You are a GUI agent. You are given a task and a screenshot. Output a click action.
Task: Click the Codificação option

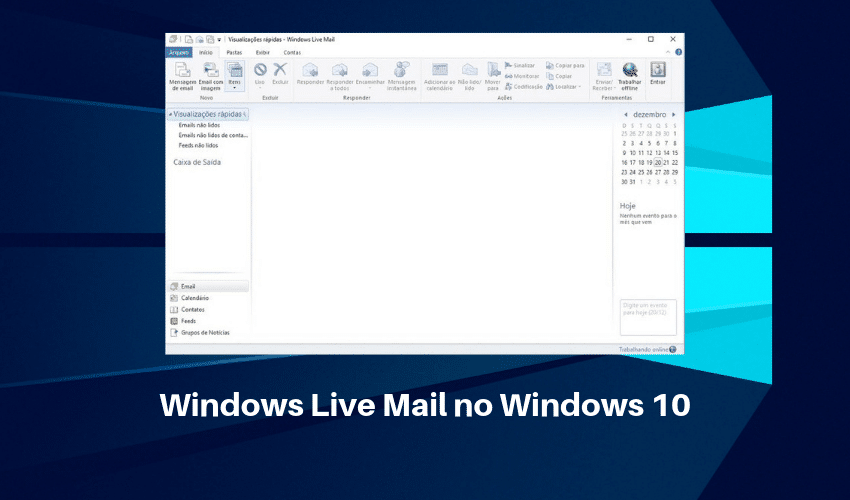coord(524,87)
